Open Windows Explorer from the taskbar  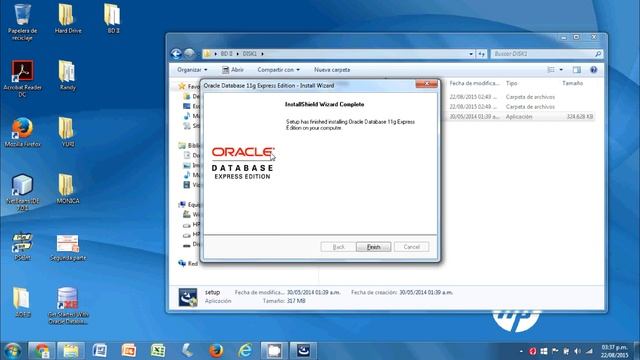(x=71, y=351)
